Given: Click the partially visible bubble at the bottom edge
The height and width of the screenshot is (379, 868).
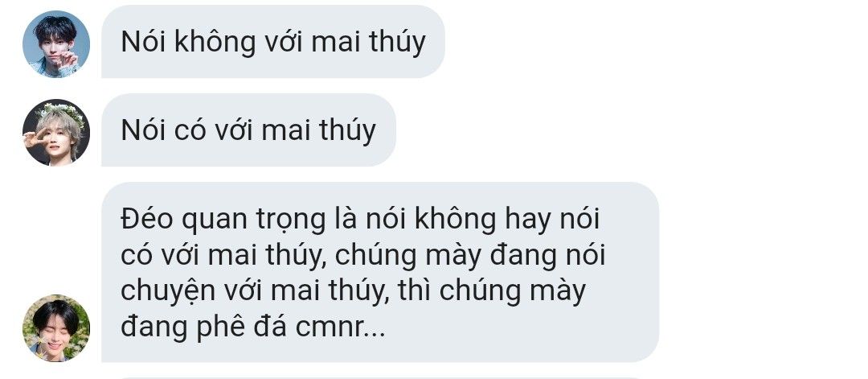Looking at the screenshot, I should point(379,377).
